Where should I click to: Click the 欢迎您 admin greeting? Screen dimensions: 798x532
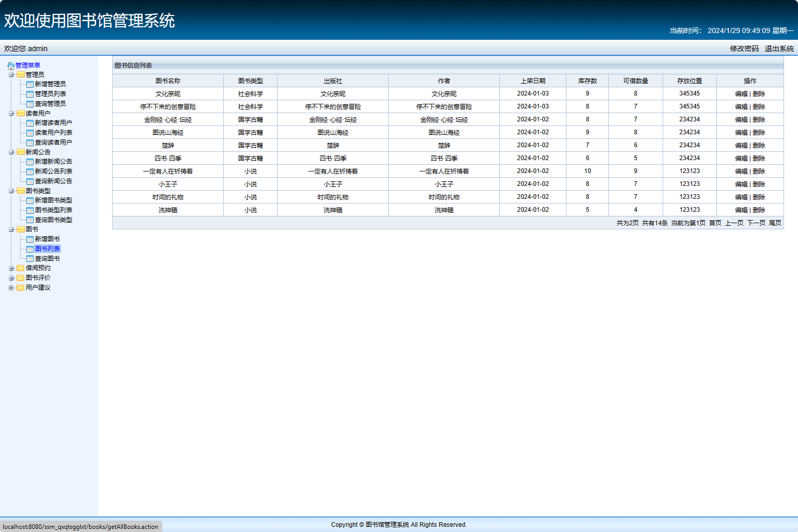(x=26, y=49)
